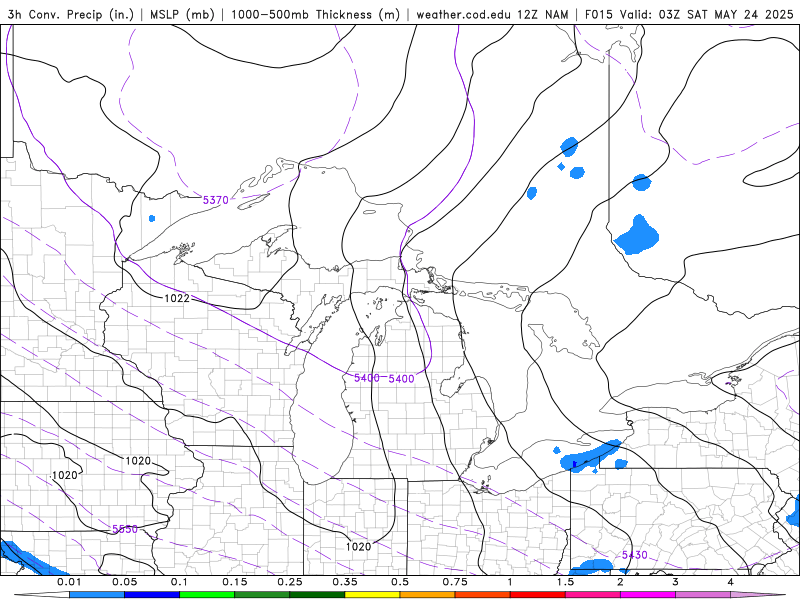The width and height of the screenshot is (800, 600).
Task: Select the hot pink 1.5–2 legend swatch
Action: tap(593, 595)
